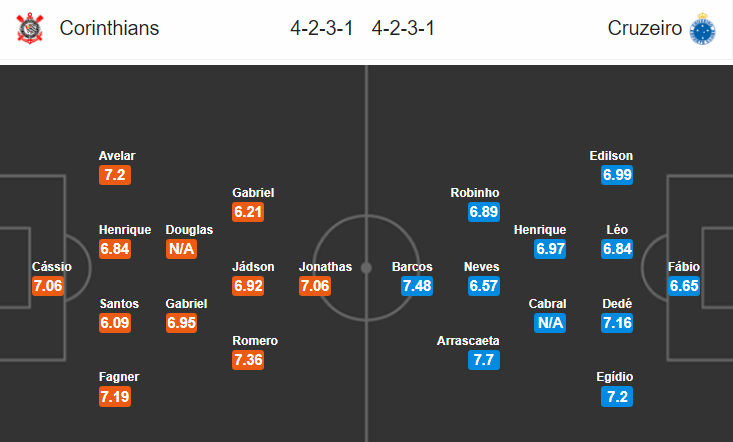Image resolution: width=733 pixels, height=442 pixels.
Task: Select Fagner's name on the lineup
Action: [119, 377]
